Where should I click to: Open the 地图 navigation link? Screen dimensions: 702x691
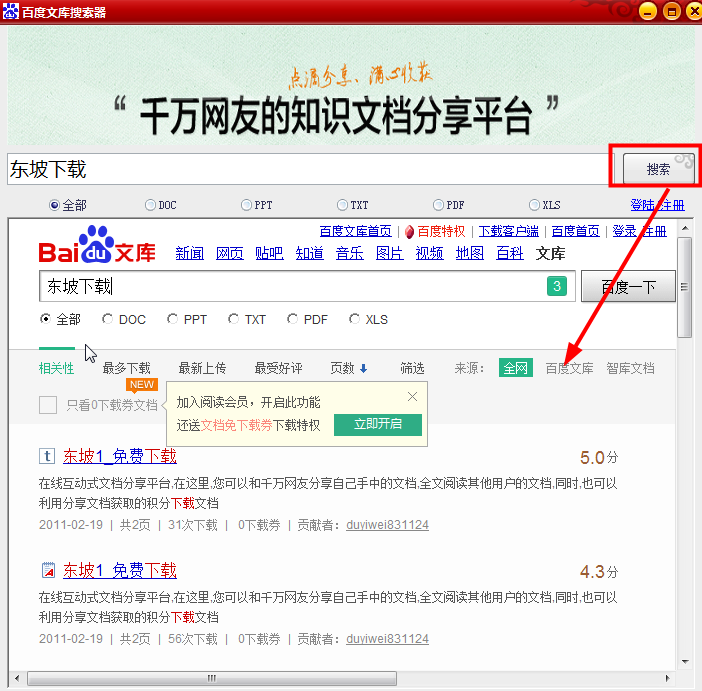(470, 253)
